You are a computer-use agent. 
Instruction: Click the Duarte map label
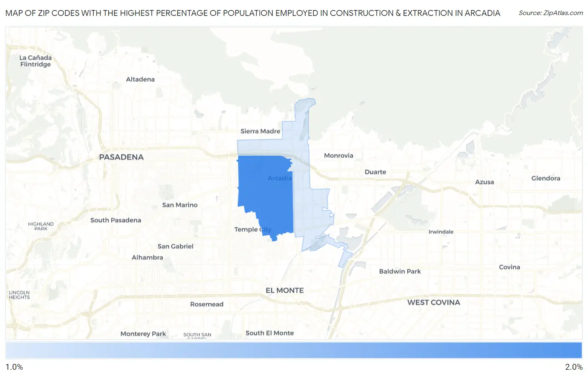coord(375,172)
